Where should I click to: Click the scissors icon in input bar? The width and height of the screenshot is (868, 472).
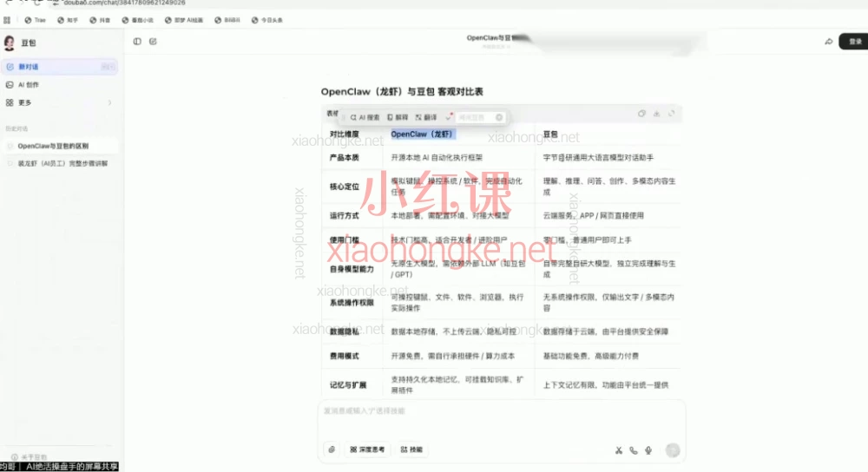pos(618,450)
